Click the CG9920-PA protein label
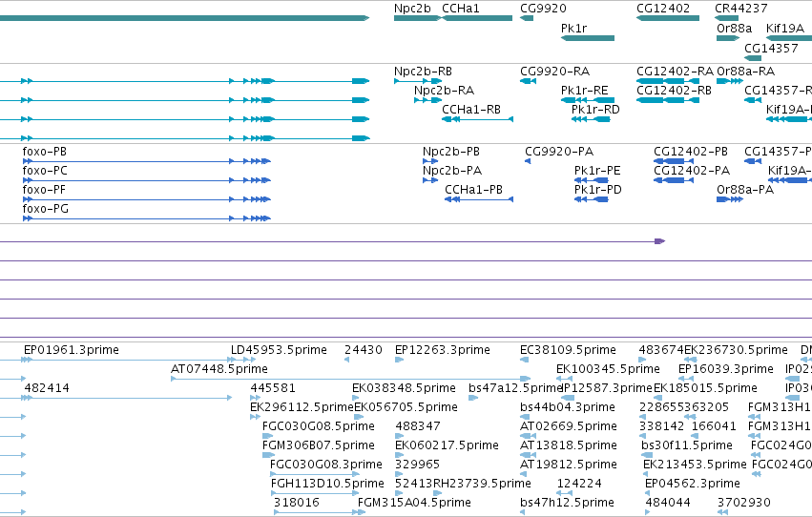812x517 pixels. click(x=559, y=152)
